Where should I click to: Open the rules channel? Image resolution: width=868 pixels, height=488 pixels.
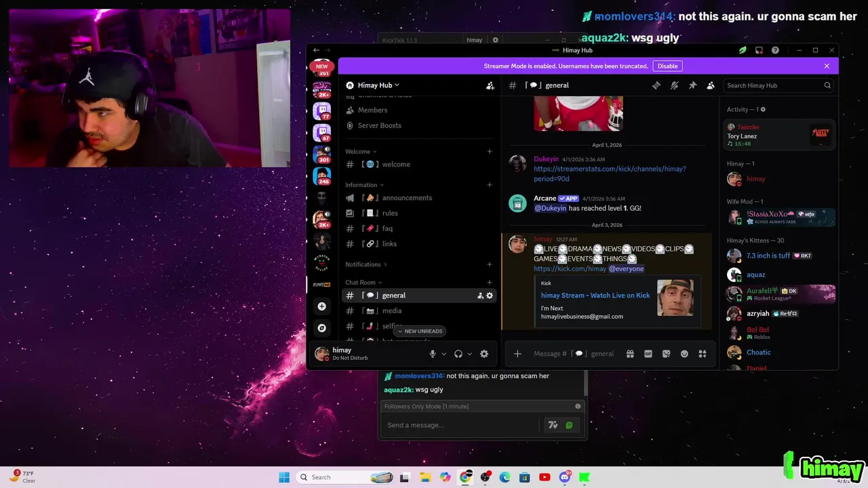[419, 213]
